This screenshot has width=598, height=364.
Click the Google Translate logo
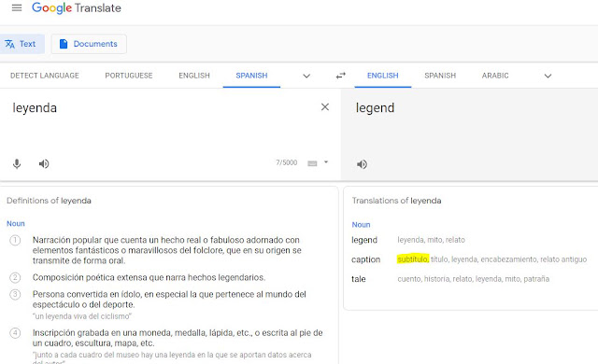77,8
